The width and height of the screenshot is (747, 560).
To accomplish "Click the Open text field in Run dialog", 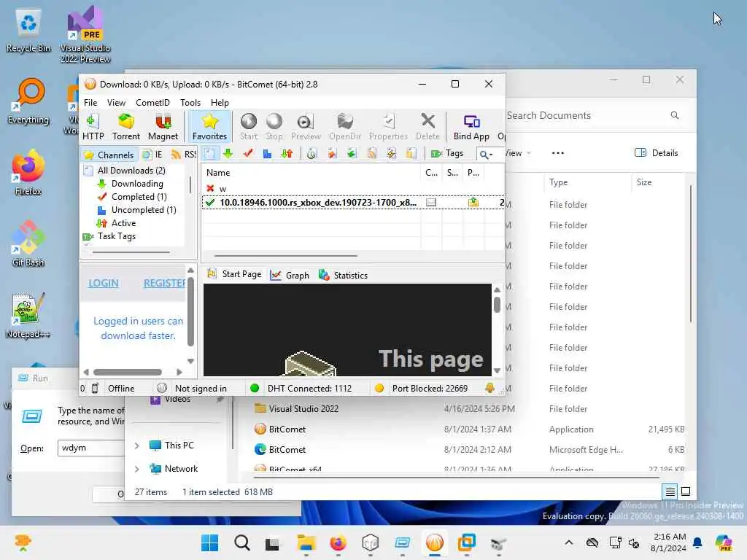I will (91, 448).
